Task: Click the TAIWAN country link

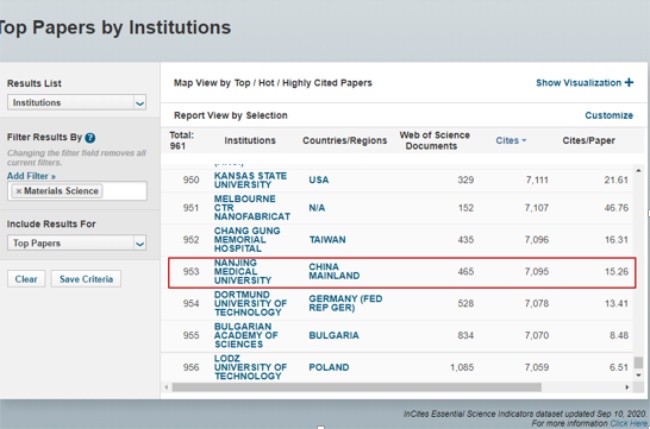Action: [x=327, y=240]
